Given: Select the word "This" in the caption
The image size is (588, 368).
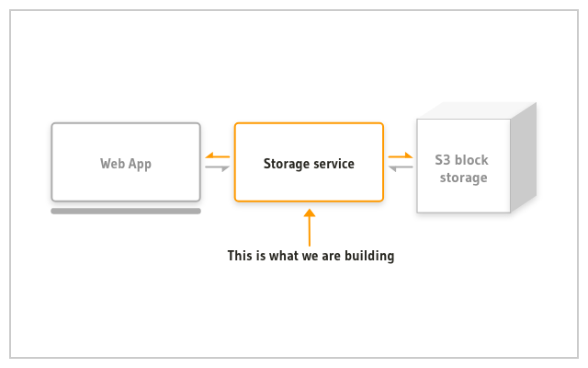Looking at the screenshot, I should tap(240, 256).
